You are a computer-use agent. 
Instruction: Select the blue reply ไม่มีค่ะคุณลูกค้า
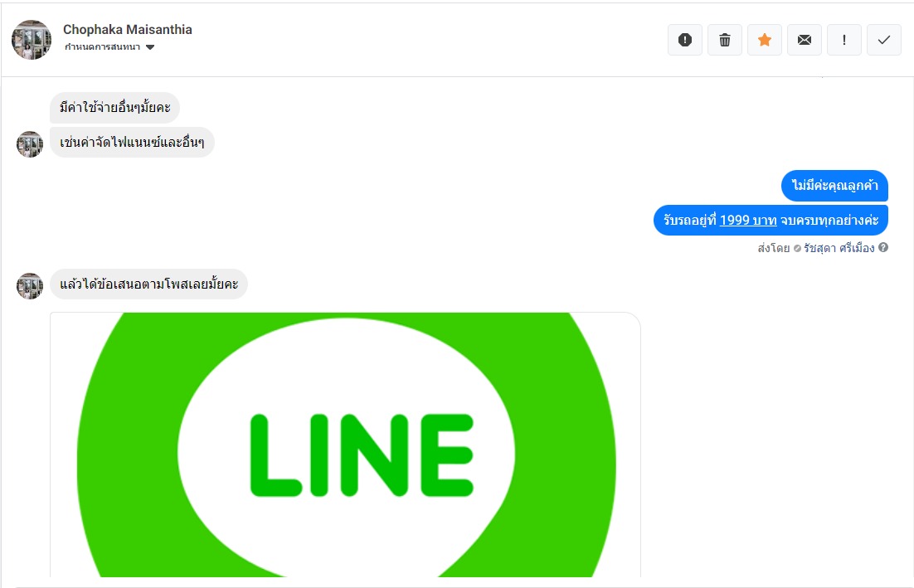pos(834,185)
